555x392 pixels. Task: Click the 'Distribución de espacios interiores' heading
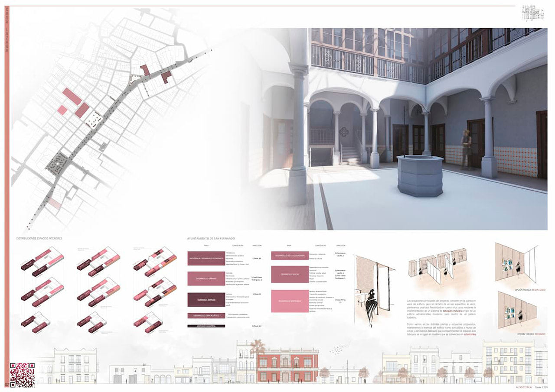pos(39,239)
